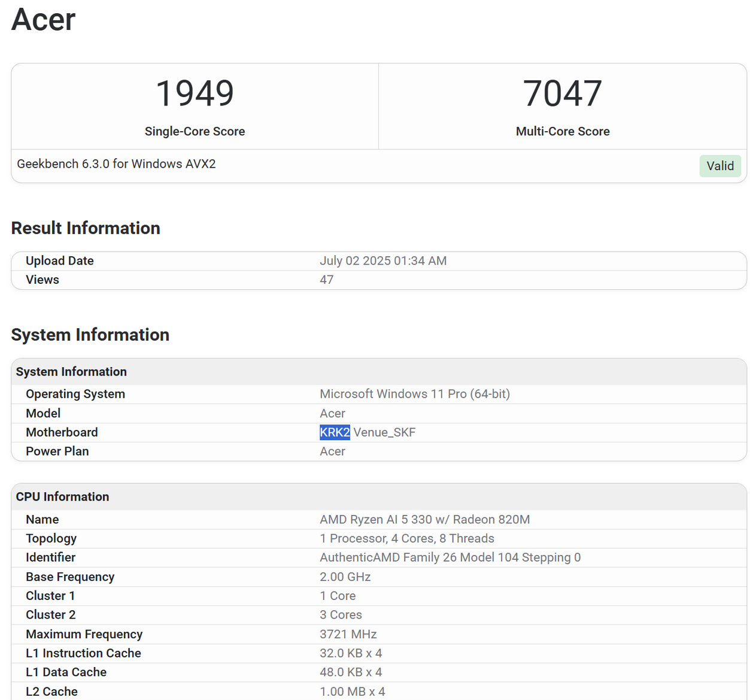The height and width of the screenshot is (700, 750).
Task: Click the CPU 'Name' row label
Action: coord(42,520)
